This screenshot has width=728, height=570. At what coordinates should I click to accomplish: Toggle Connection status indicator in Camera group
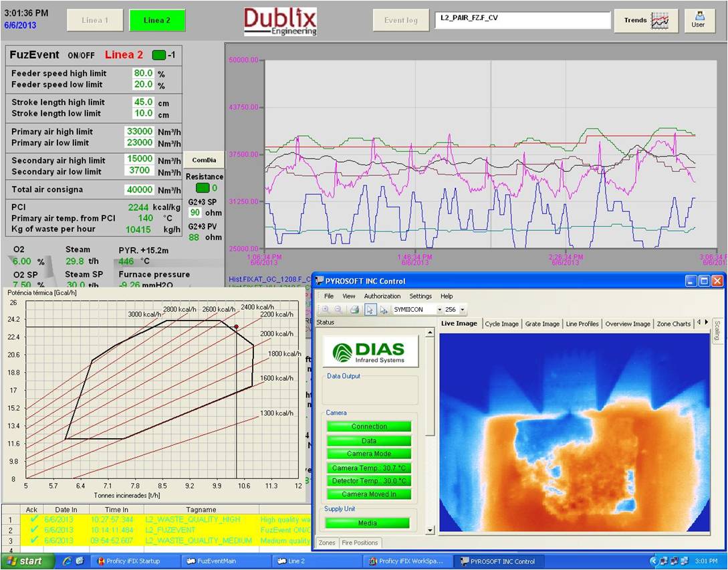(x=369, y=426)
